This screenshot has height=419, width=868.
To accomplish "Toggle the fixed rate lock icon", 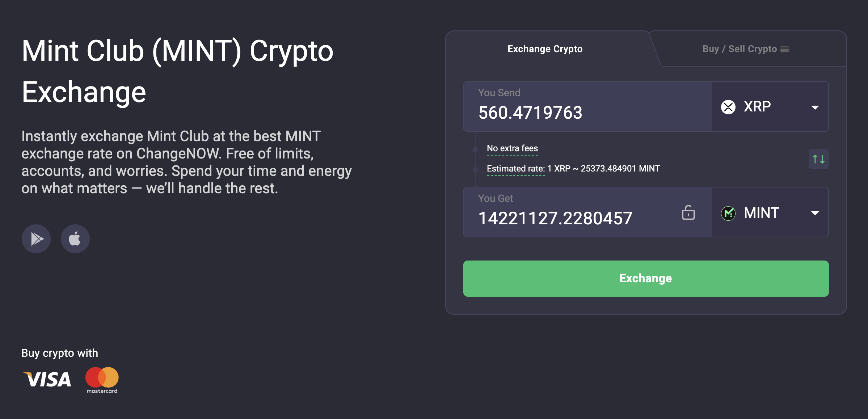I will coord(688,213).
